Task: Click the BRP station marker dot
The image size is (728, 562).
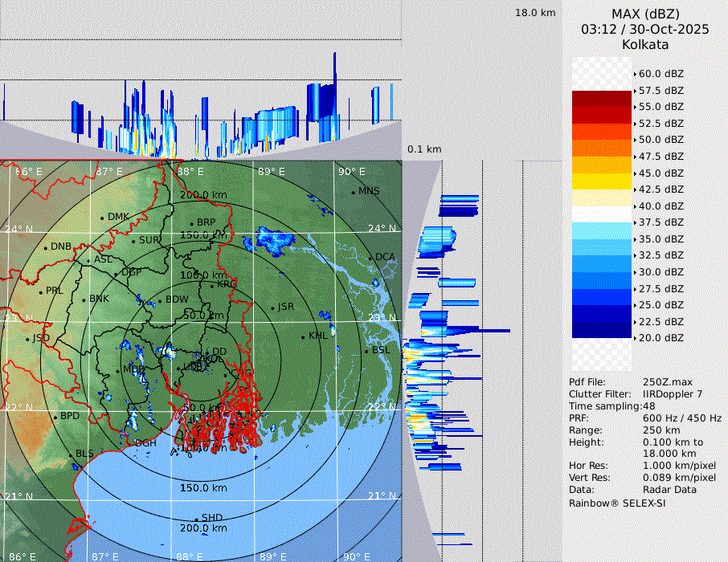Action: click(191, 223)
